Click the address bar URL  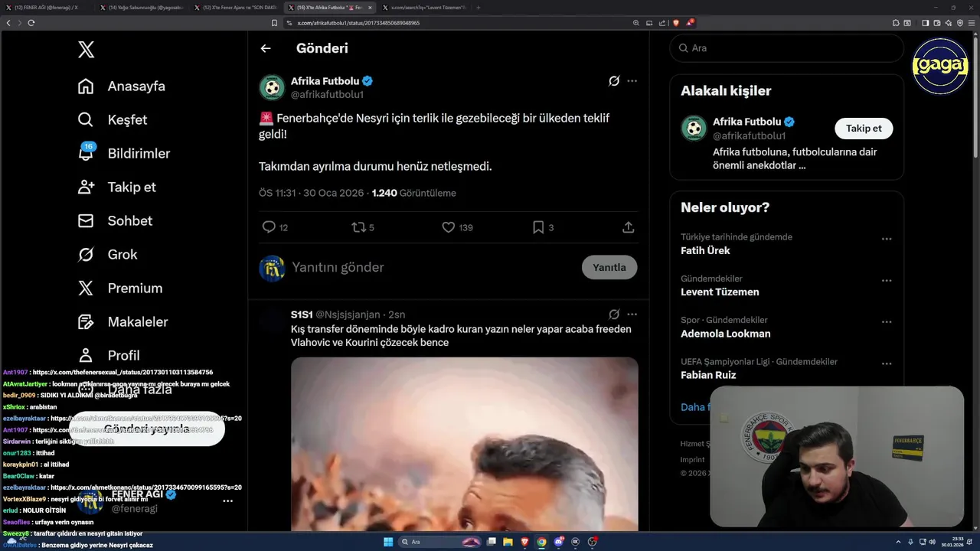(x=358, y=23)
